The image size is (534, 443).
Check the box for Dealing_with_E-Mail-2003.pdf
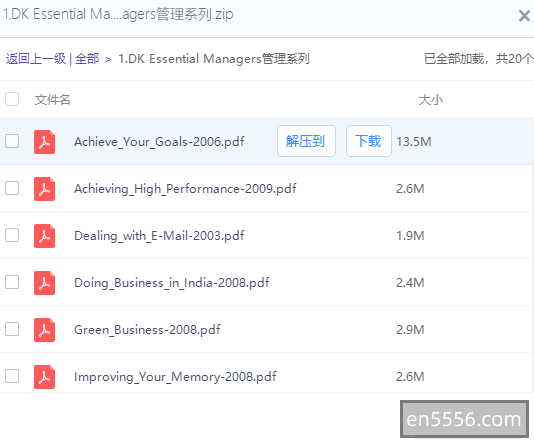tap(12, 235)
